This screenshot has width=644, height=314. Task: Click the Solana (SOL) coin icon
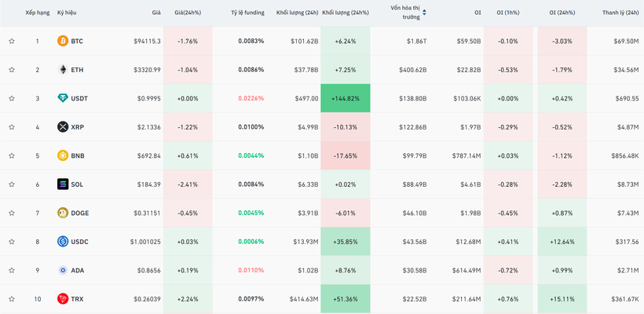click(63, 184)
